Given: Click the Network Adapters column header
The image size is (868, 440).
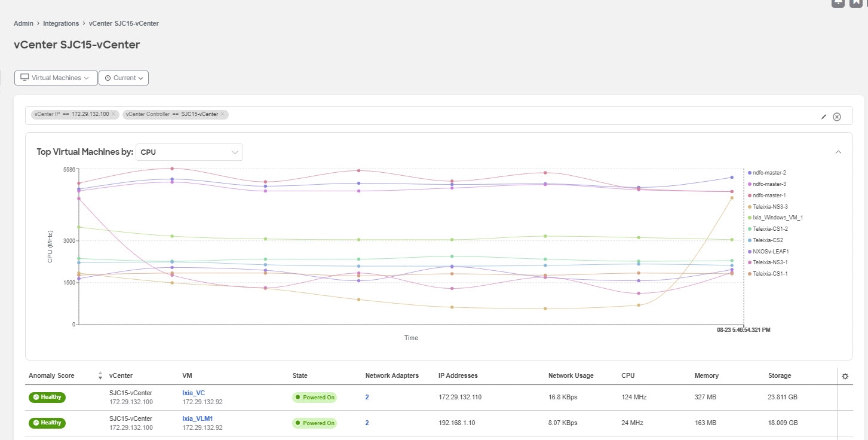Looking at the screenshot, I should click(x=392, y=376).
